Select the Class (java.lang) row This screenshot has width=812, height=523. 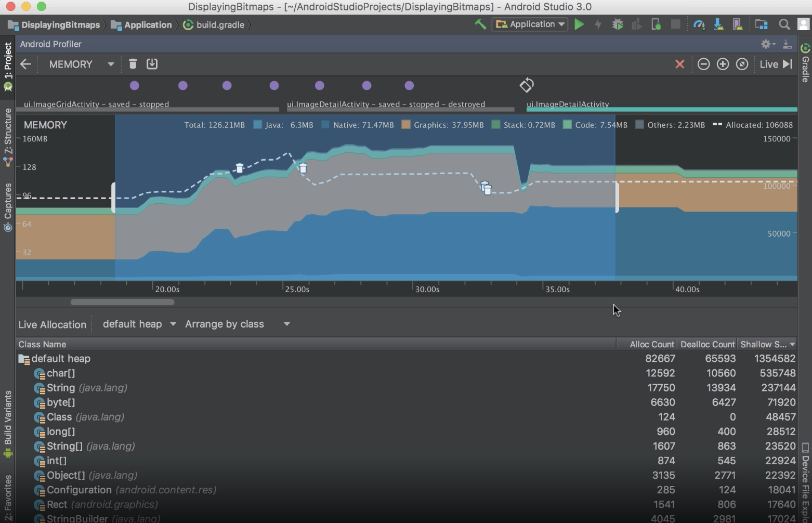[407, 417]
